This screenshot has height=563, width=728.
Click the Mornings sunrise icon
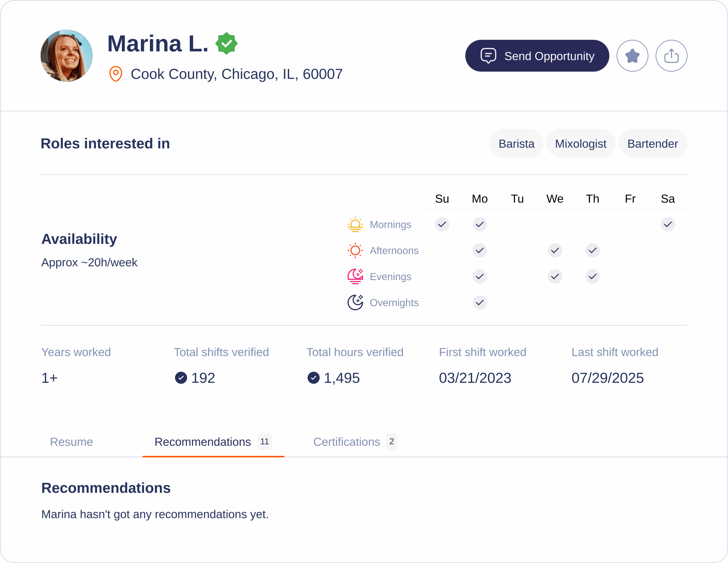355,224
